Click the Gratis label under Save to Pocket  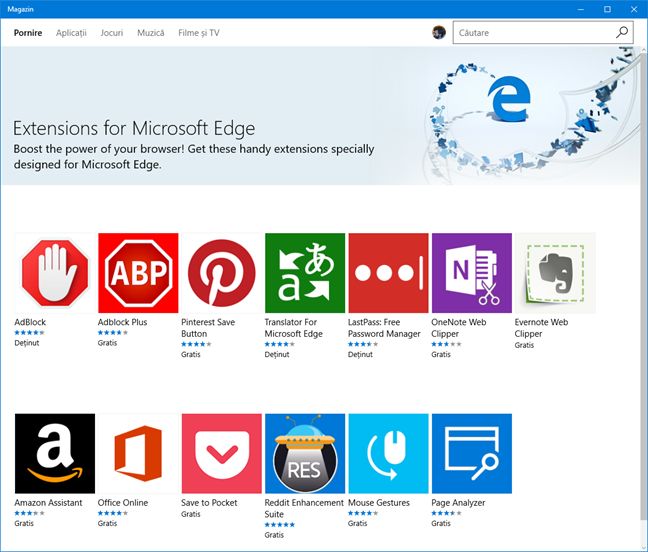click(191, 514)
